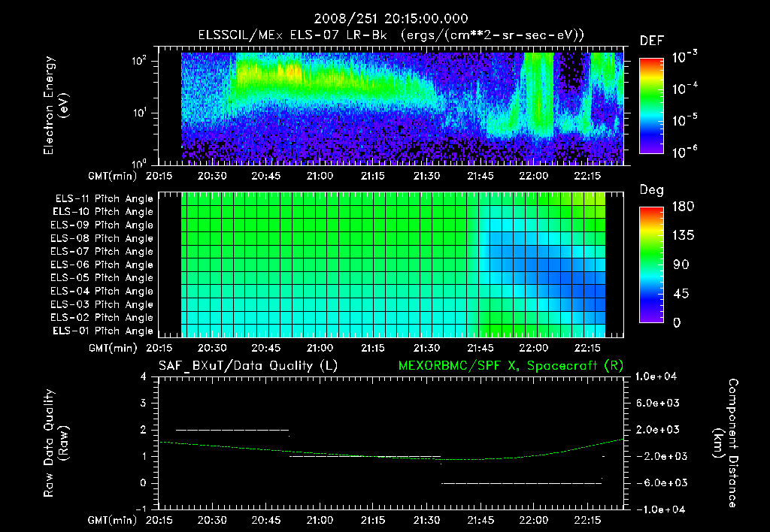Image resolution: width=770 pixels, height=532 pixels.
Task: Click the 21:45 tick on the pitch angle time axis
Action: tap(480, 348)
